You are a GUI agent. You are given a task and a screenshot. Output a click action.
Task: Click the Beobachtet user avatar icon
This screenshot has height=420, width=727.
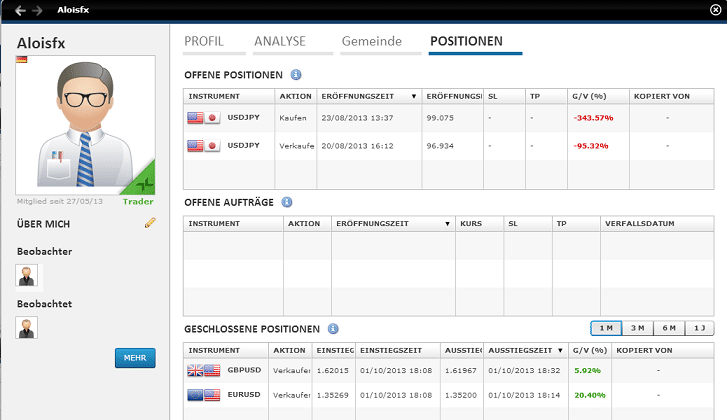27,327
